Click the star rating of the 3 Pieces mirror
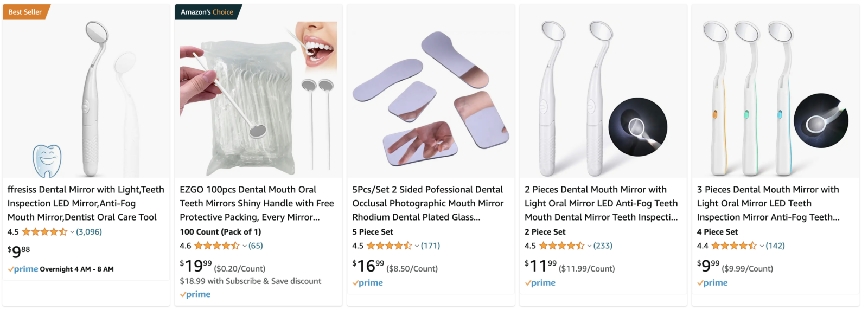The height and width of the screenshot is (310, 868). [734, 246]
